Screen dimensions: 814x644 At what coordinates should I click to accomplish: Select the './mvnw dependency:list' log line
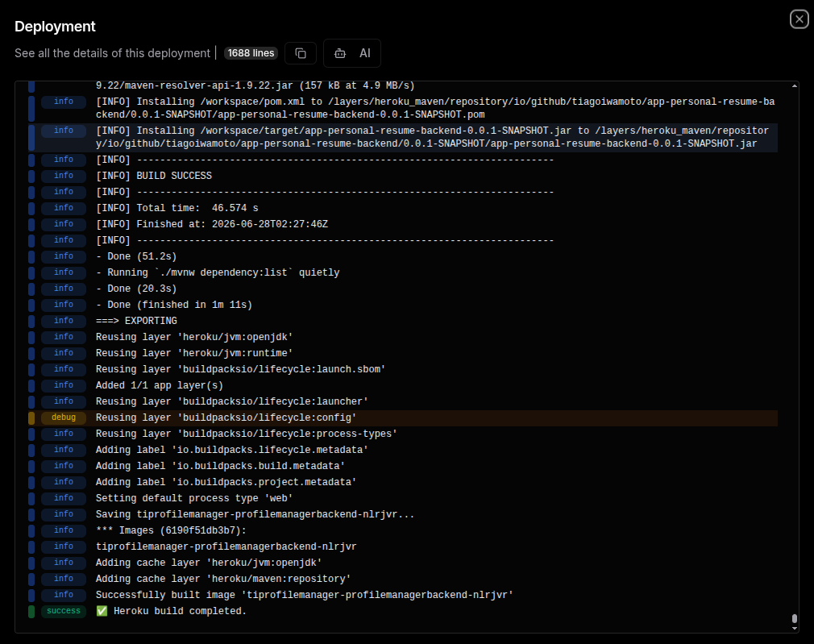pos(402,272)
